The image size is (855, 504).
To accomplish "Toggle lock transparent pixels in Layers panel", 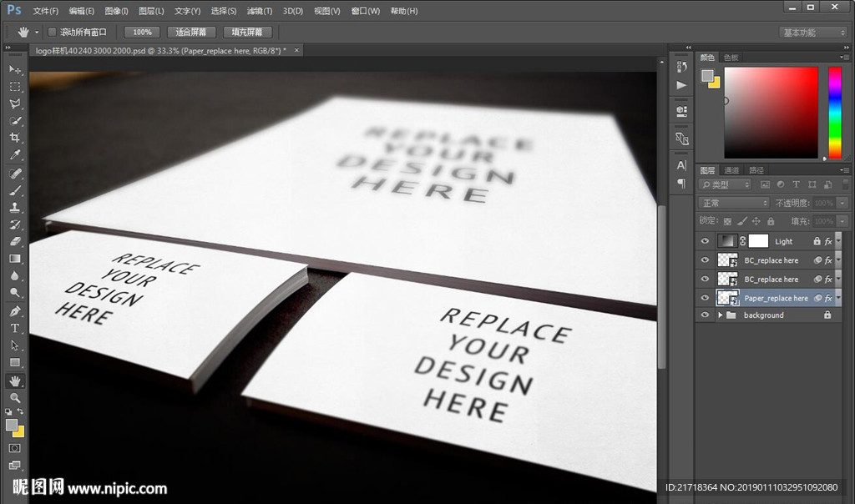I will (727, 221).
